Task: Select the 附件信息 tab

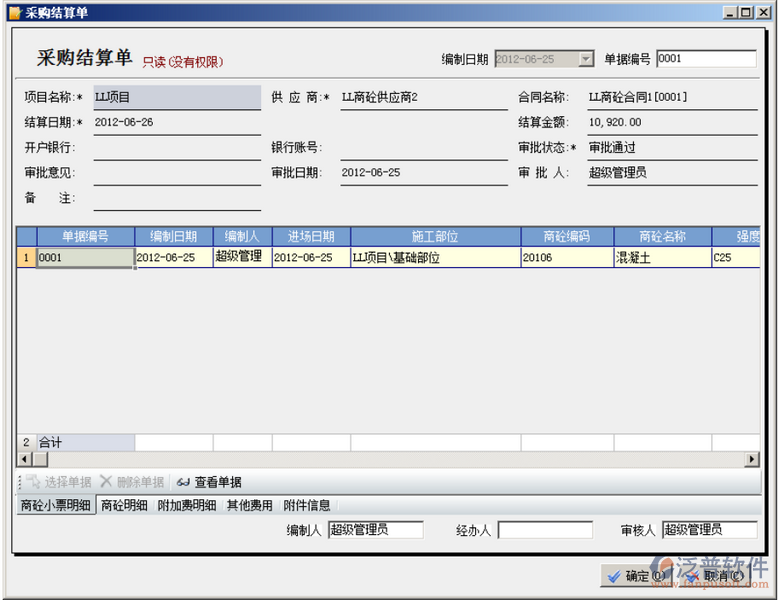Action: (307, 506)
